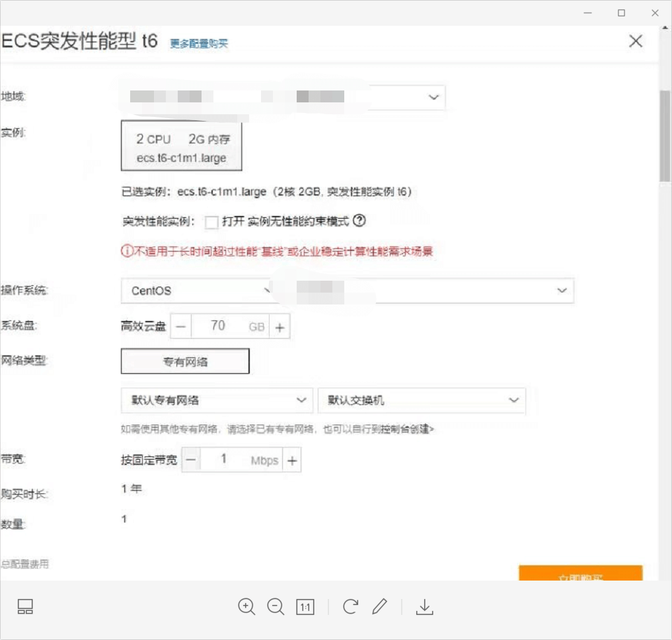672x640 pixels.
Task: Enable 实例无性能约束模式 checkbox
Action: tap(211, 222)
